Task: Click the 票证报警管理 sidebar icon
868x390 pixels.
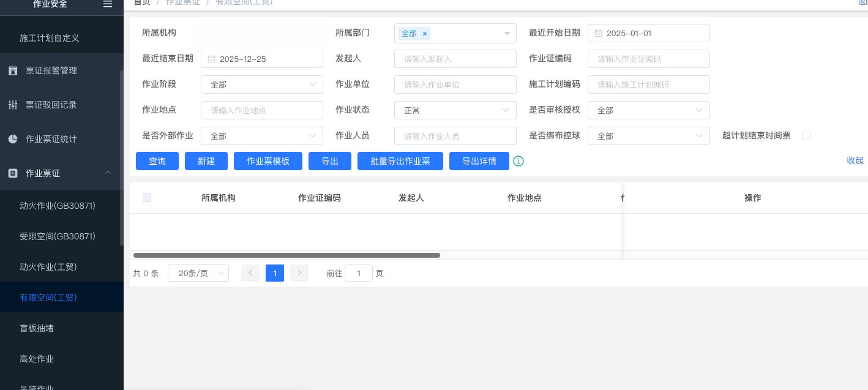Action: pos(13,70)
